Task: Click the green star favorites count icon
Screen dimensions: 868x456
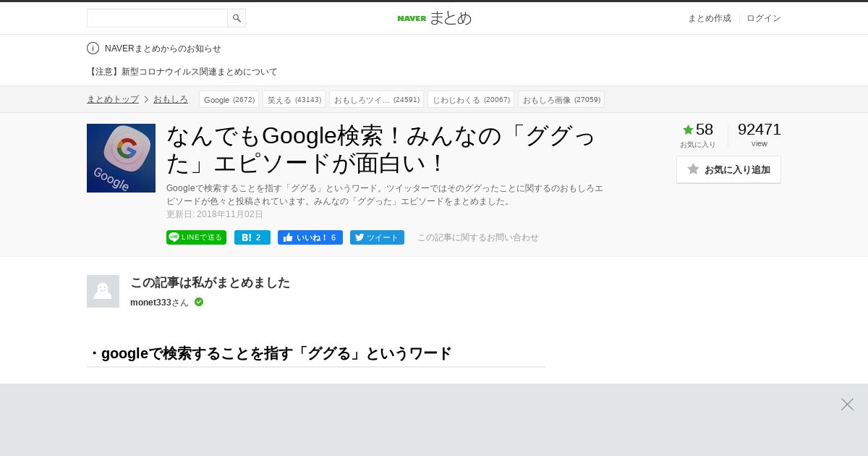Action: [x=688, y=130]
